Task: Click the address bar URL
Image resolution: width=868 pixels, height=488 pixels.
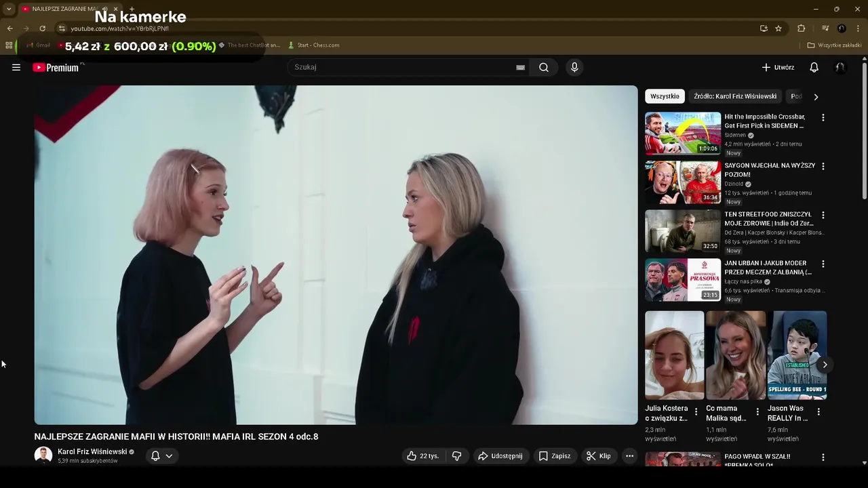Action: click(x=119, y=28)
